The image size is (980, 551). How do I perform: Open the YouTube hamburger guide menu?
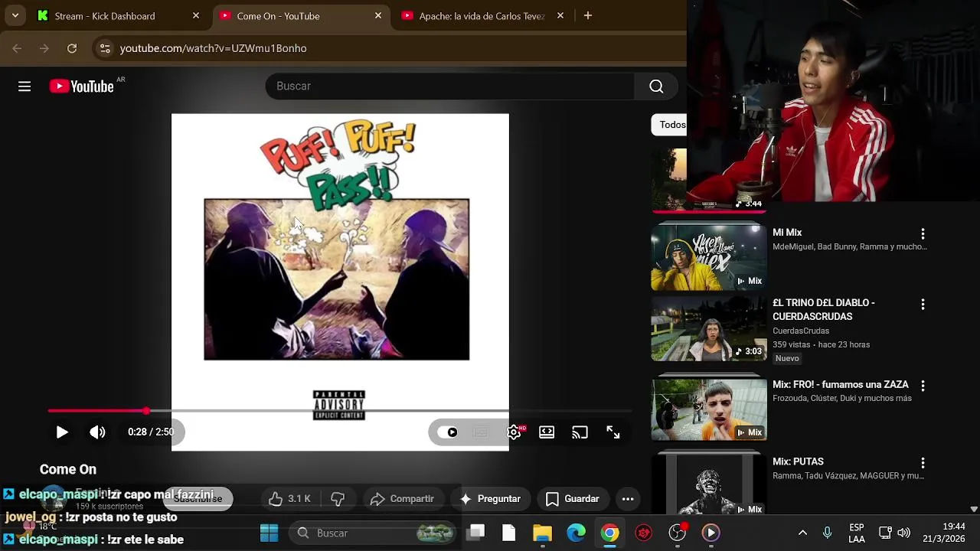click(24, 86)
